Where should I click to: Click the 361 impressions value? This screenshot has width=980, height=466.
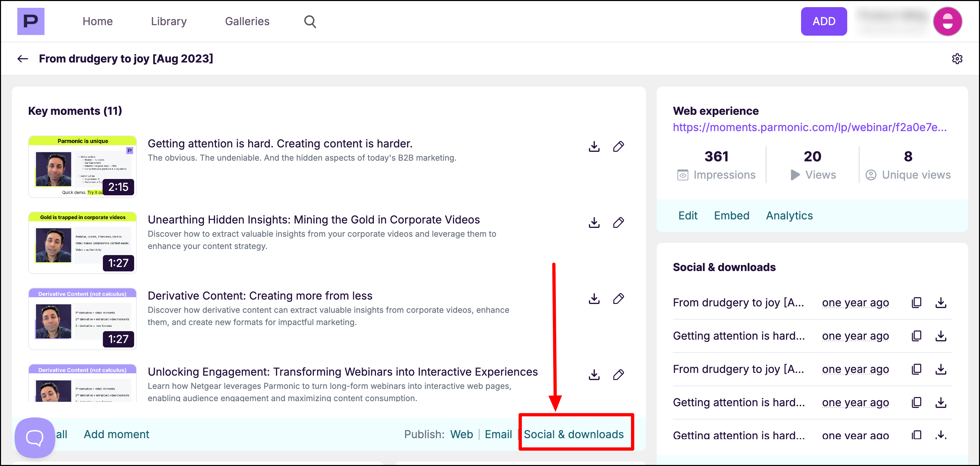tap(716, 156)
